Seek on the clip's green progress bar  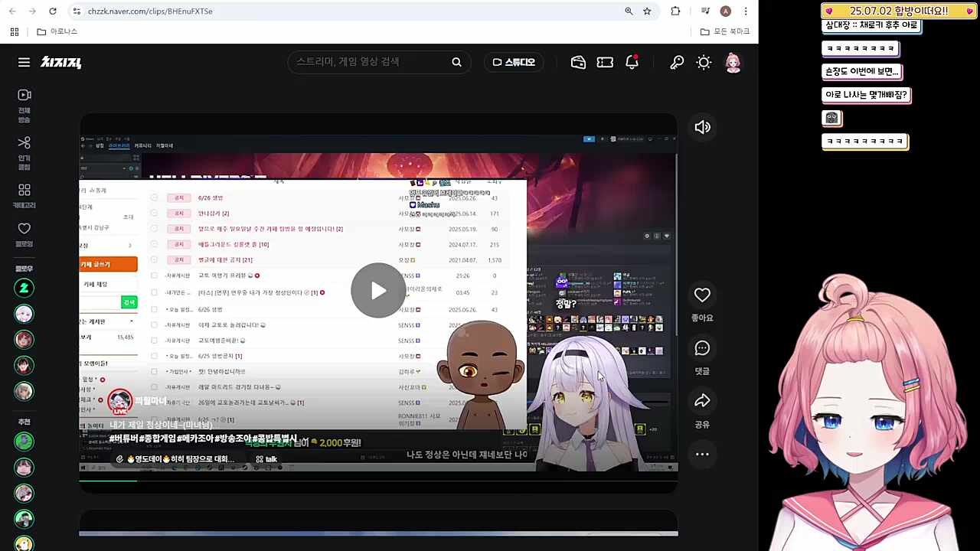378,481
